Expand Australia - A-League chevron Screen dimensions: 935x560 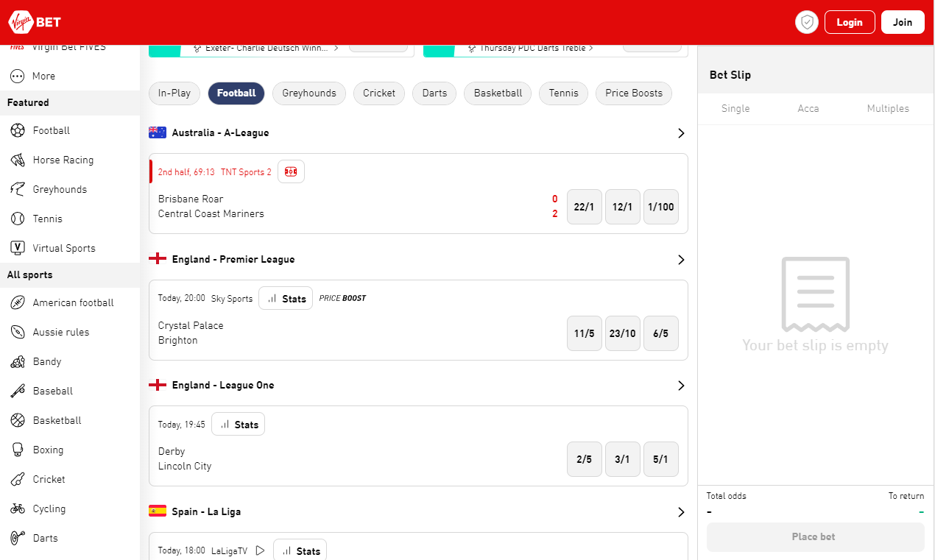(681, 133)
